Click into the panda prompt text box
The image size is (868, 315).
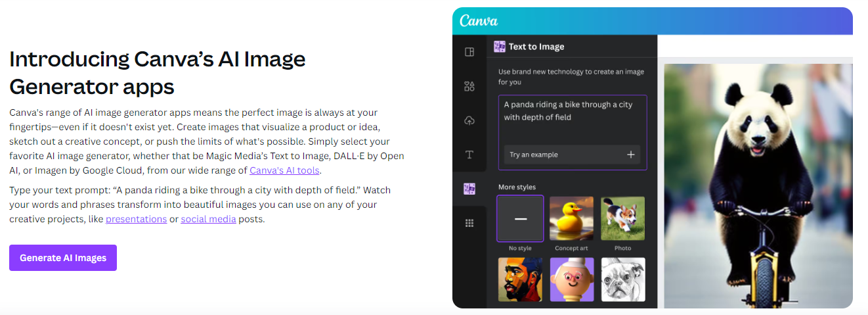pyautogui.click(x=572, y=132)
